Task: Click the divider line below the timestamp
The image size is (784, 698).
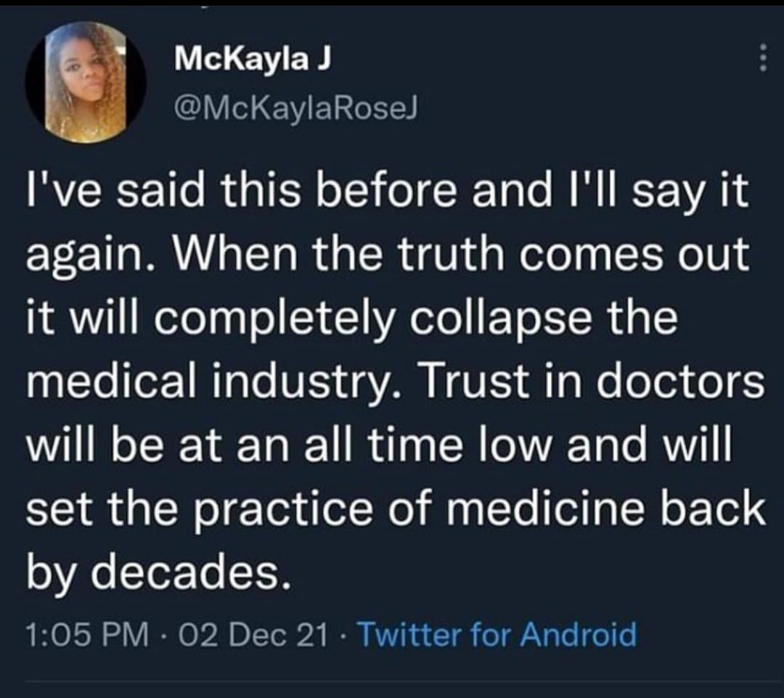Action: tap(392, 682)
